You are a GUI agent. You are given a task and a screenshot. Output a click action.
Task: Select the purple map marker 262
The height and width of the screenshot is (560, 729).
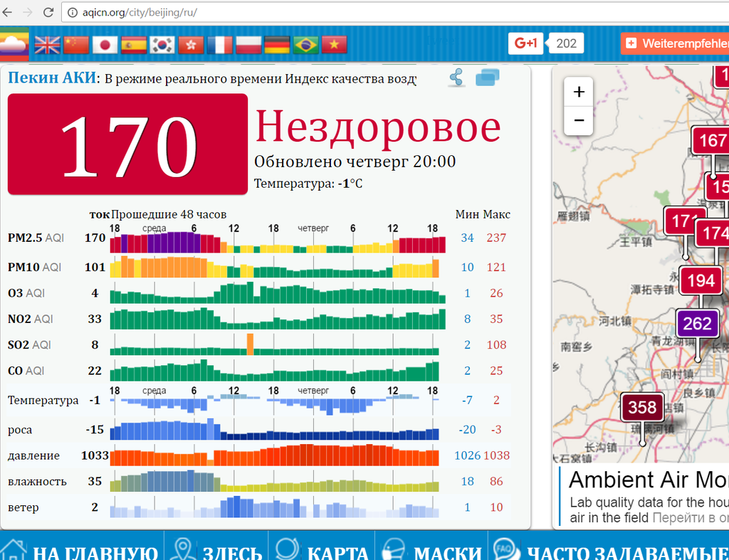click(x=697, y=324)
